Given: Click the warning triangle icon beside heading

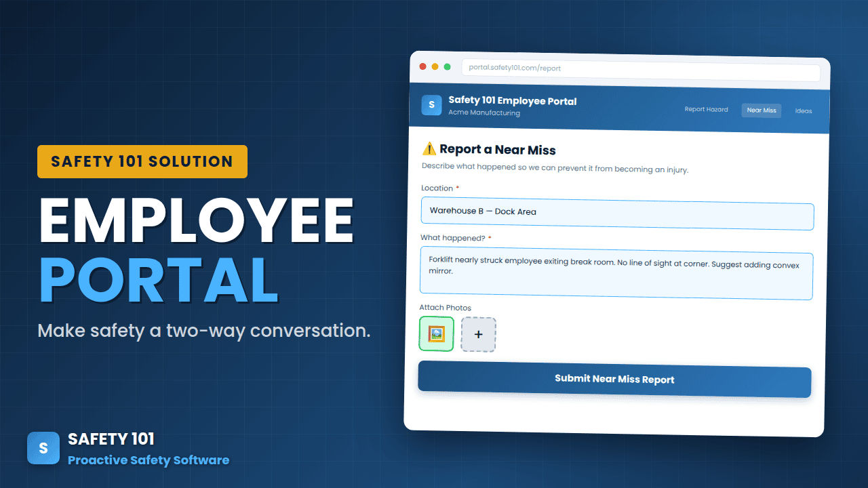Looking at the screenshot, I should coord(429,149).
